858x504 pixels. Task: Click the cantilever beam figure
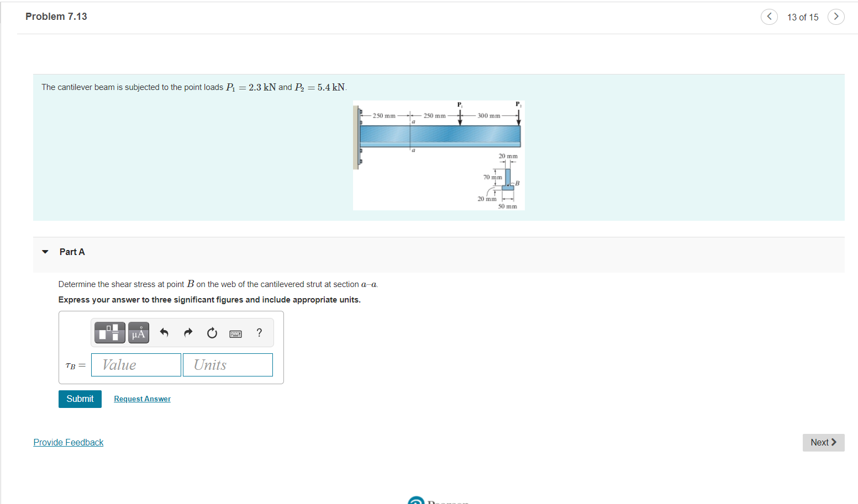click(x=439, y=155)
